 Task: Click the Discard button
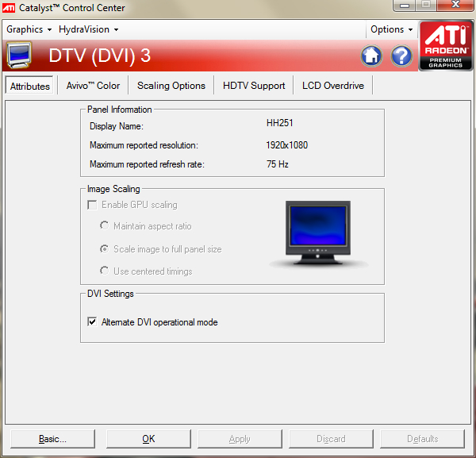tap(331, 439)
